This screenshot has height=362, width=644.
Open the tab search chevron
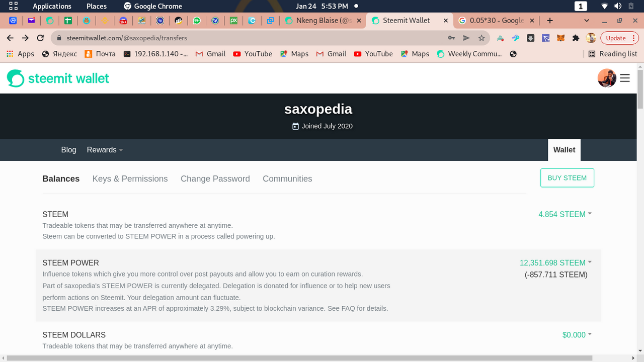coord(587,21)
